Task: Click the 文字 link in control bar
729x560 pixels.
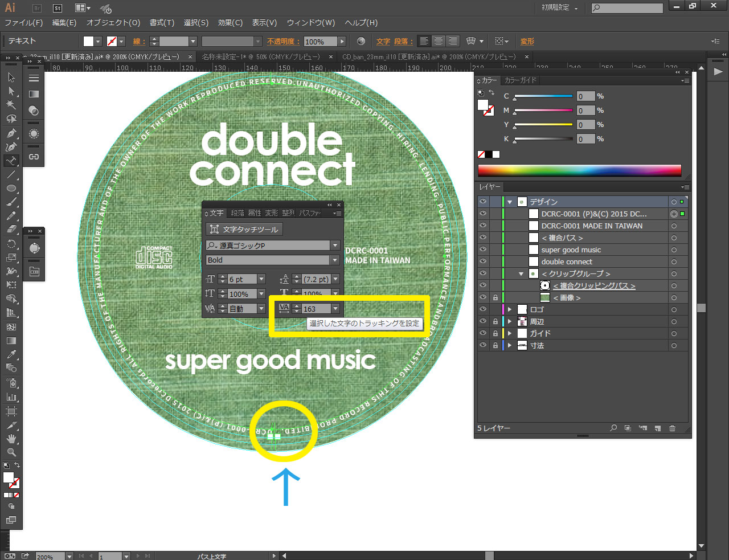Action: coord(383,41)
